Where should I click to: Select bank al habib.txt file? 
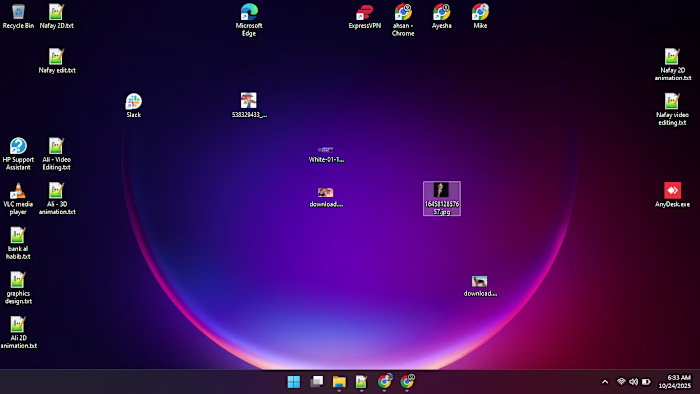click(18, 243)
